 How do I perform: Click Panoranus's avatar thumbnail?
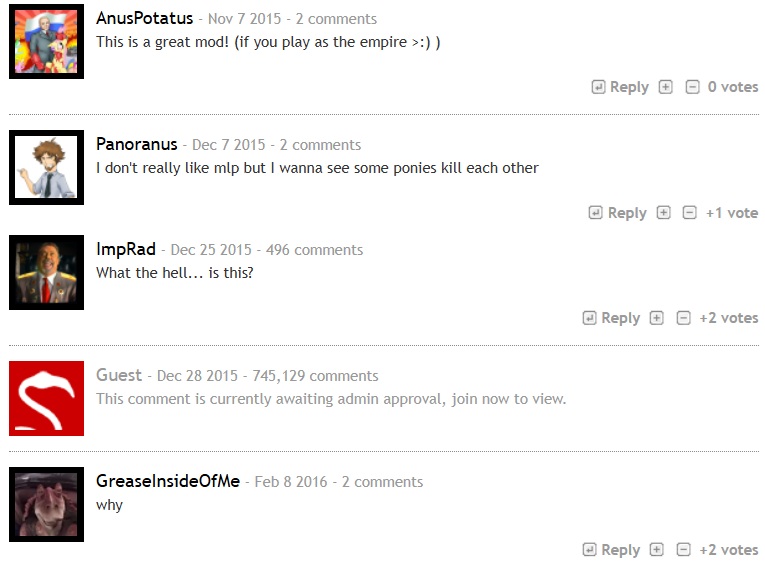[46, 167]
